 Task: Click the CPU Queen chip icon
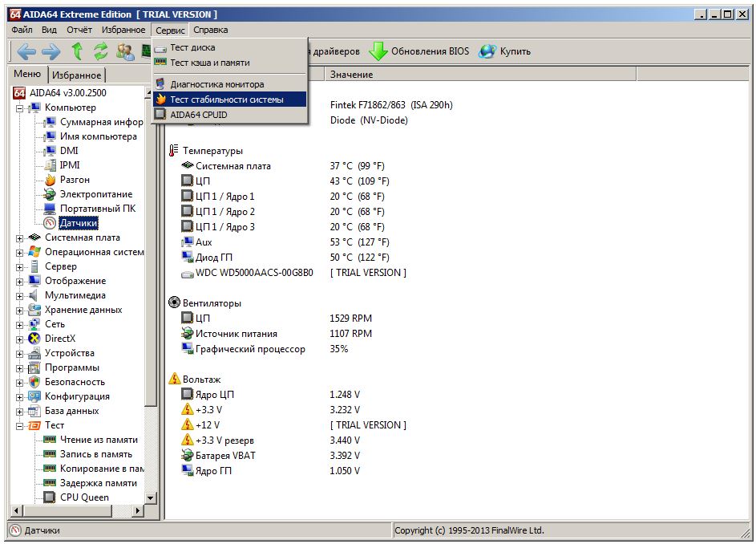[x=49, y=497]
